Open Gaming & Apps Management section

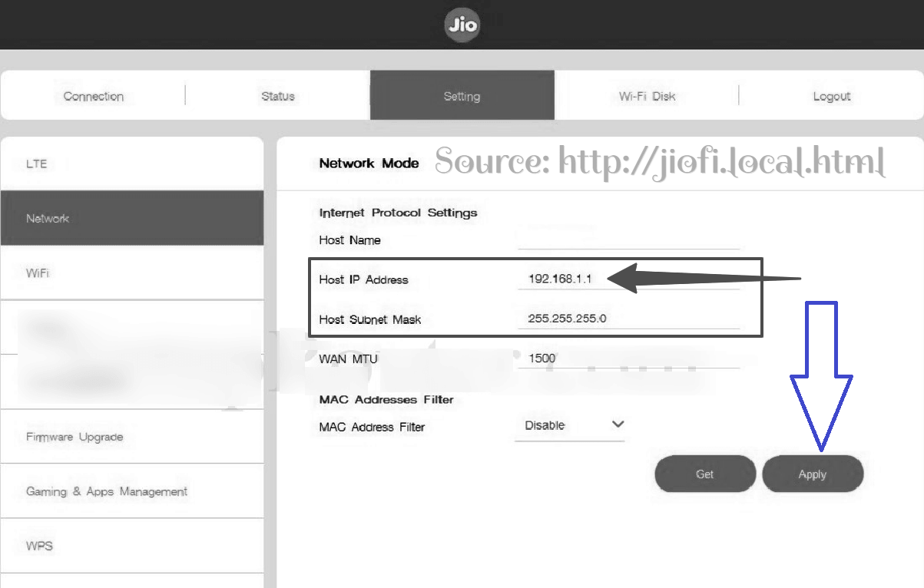coord(107,491)
